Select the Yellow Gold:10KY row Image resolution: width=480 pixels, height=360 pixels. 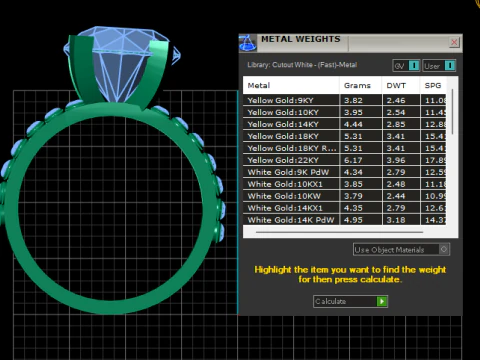pyautogui.click(x=344, y=112)
